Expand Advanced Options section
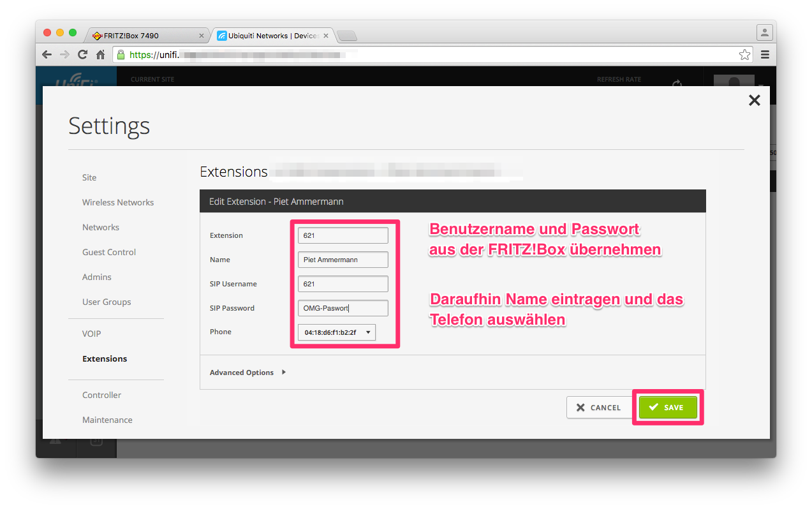This screenshot has height=509, width=812. point(247,373)
